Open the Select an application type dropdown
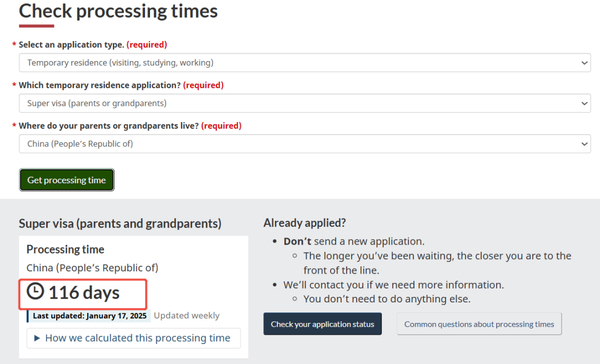 (305, 63)
